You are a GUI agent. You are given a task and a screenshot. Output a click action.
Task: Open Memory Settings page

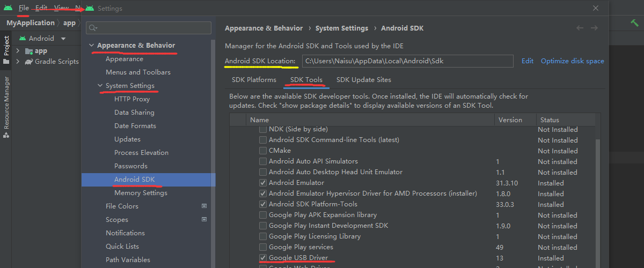click(141, 193)
